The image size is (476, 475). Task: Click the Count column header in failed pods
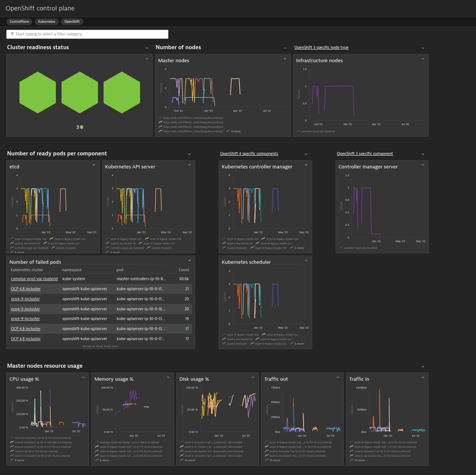(x=184, y=270)
